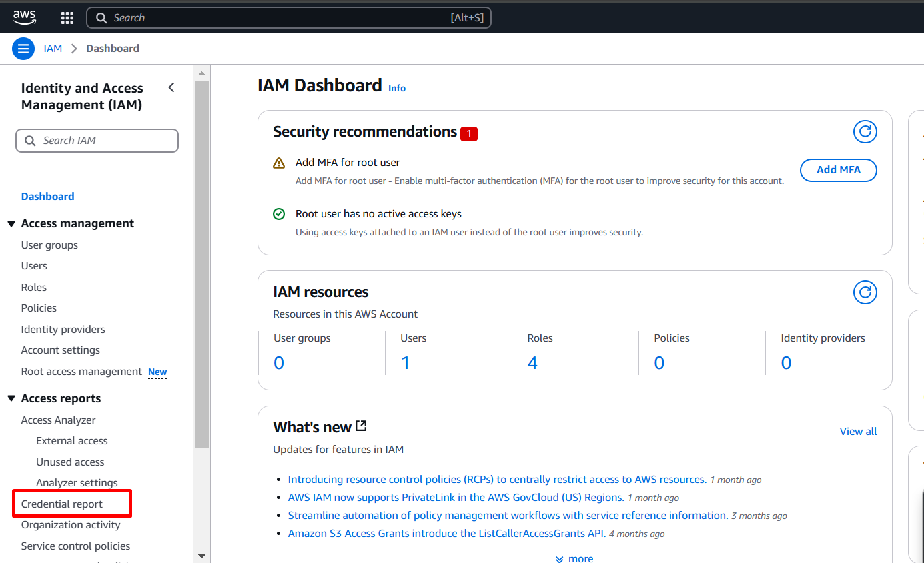Open Policies in the sidebar

click(39, 308)
